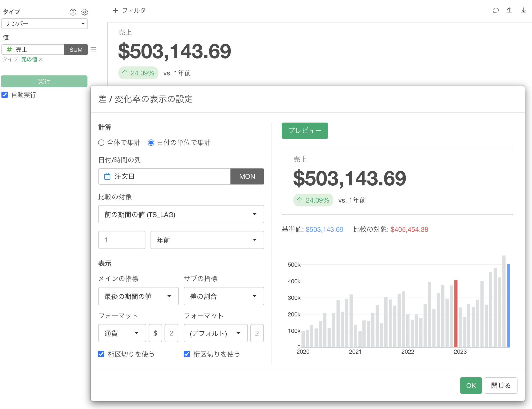
Task: Open the ナンバー type dropdown
Action: (45, 24)
